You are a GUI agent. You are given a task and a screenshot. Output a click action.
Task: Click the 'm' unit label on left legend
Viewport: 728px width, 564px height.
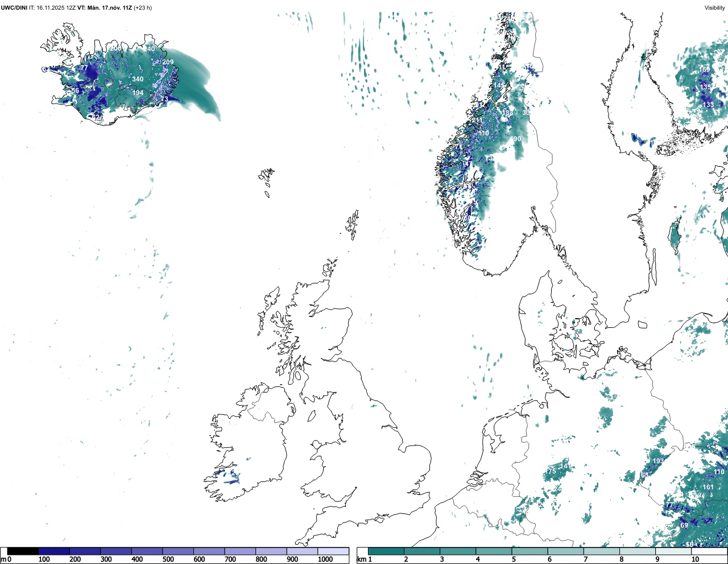pyautogui.click(x=3, y=559)
